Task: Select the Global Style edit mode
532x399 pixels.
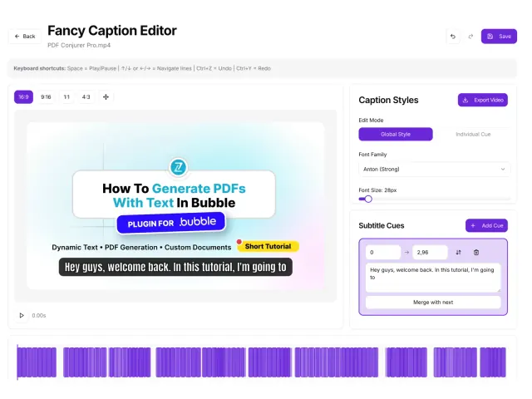Action: coord(396,135)
